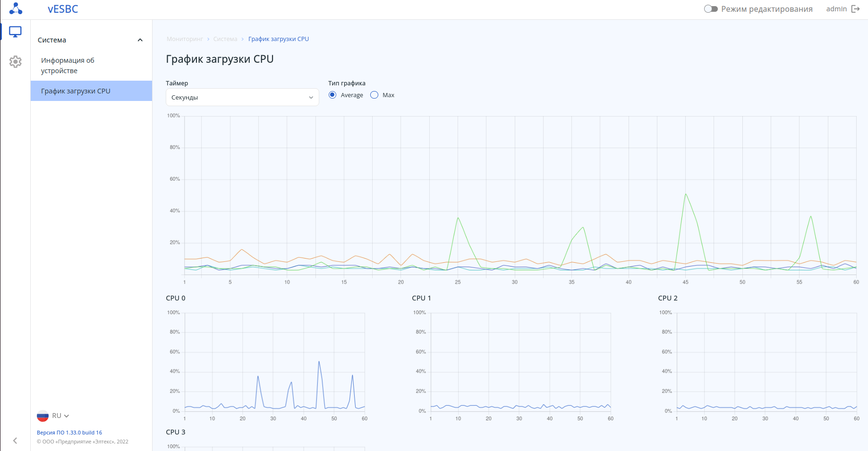
Task: Open the settings gear icon section
Action: point(15,62)
